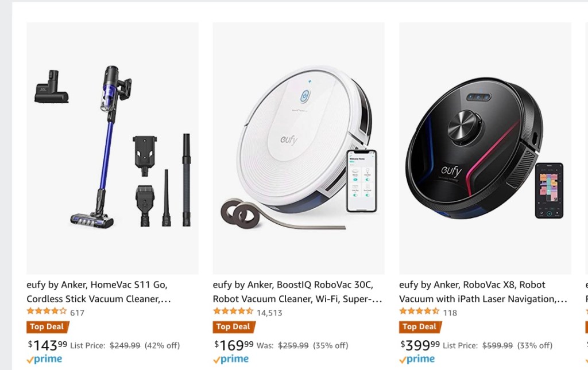The image size is (588, 370).
Task: Click the $399.99 price of RoboVac X8
Action: 420,345
